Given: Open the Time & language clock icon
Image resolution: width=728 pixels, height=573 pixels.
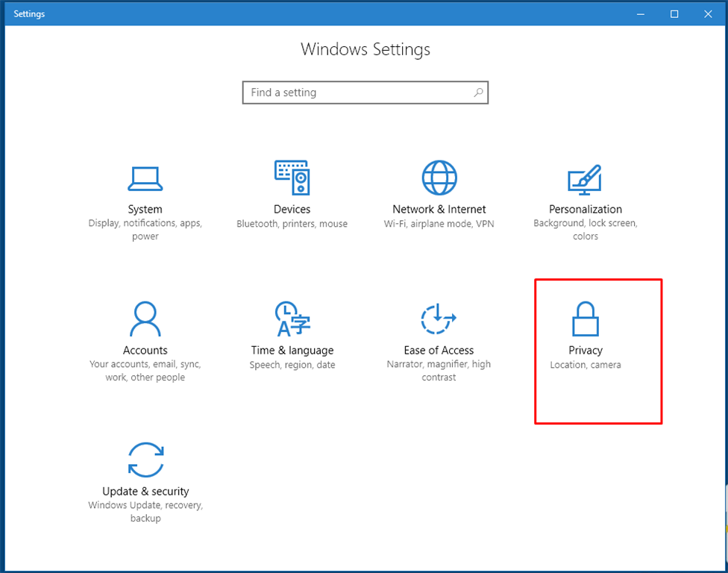Looking at the screenshot, I should (292, 319).
